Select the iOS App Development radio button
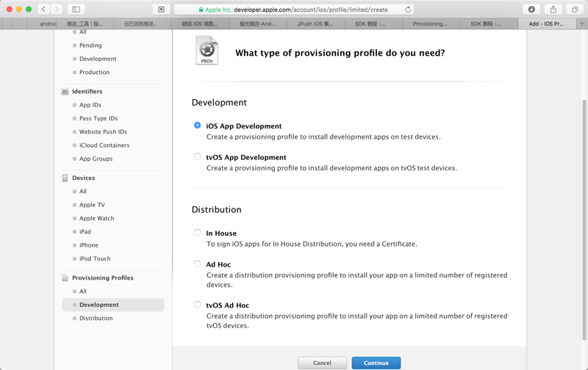 198,126
